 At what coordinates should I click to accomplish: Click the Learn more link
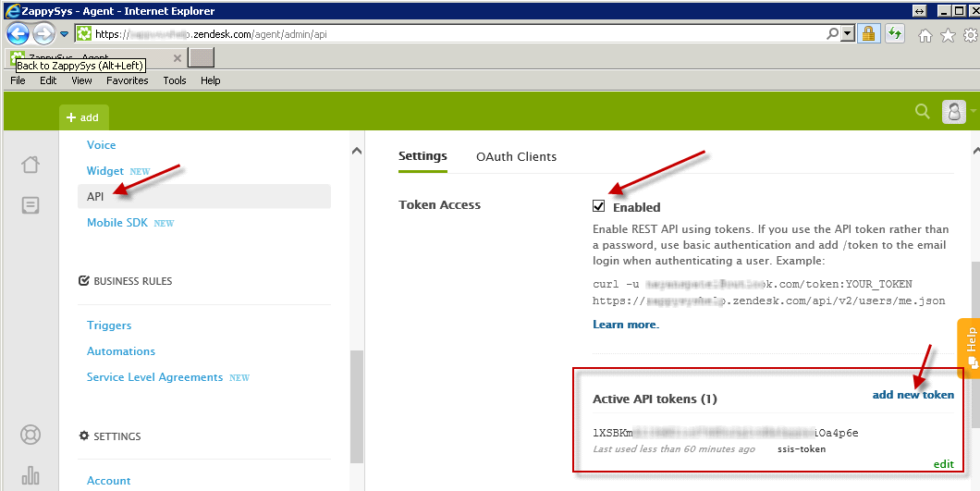click(x=626, y=324)
